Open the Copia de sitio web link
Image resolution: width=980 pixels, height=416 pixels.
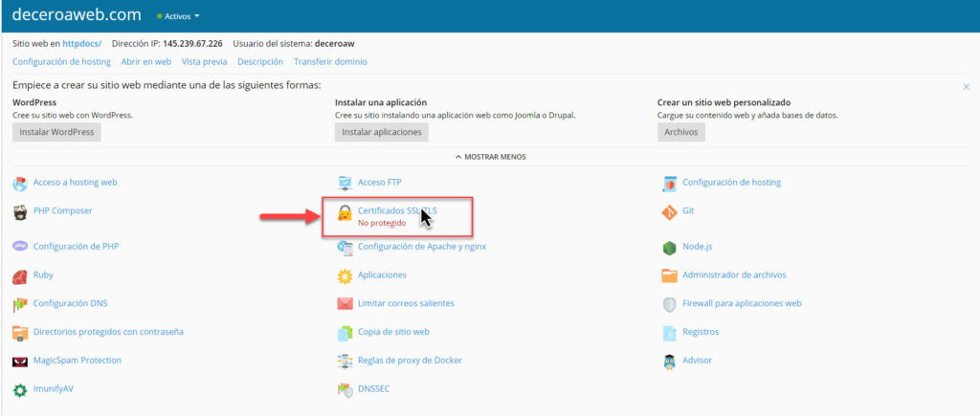(393, 332)
